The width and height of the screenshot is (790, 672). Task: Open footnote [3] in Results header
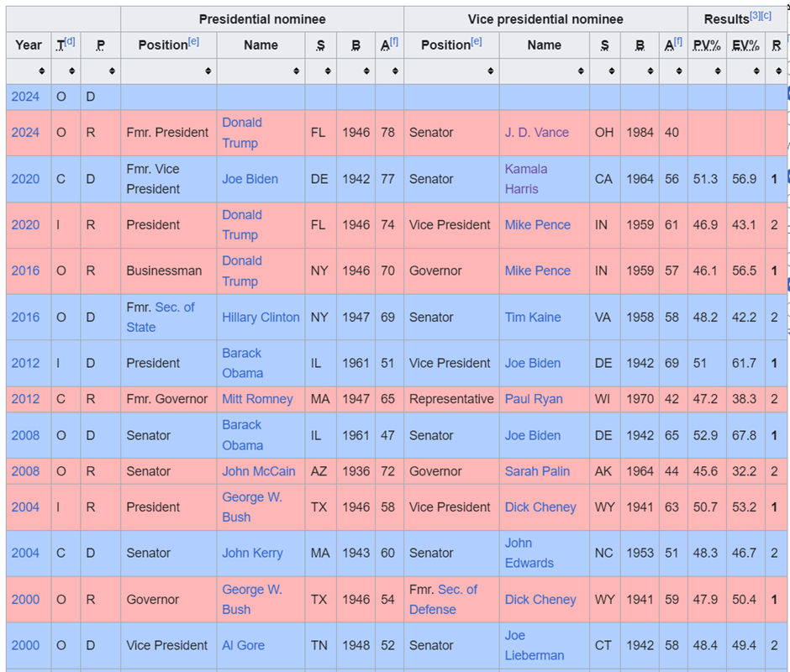coord(755,16)
